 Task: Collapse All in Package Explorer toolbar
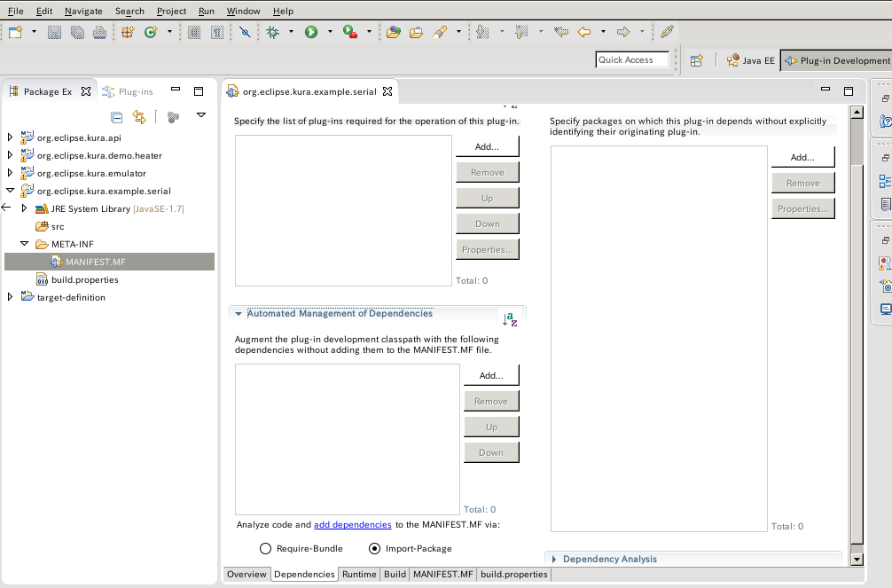117,117
